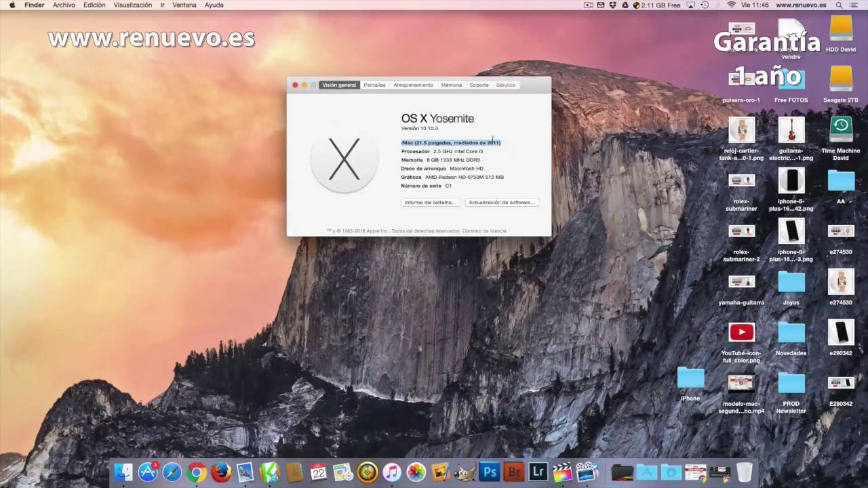The image size is (868, 488).
Task: Open the Apple menu
Action: (12, 5)
